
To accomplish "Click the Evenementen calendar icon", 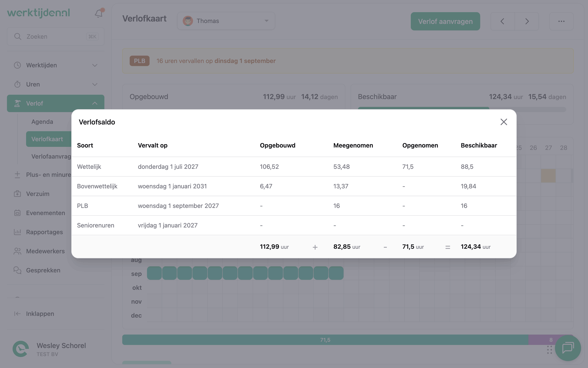I will [17, 213].
